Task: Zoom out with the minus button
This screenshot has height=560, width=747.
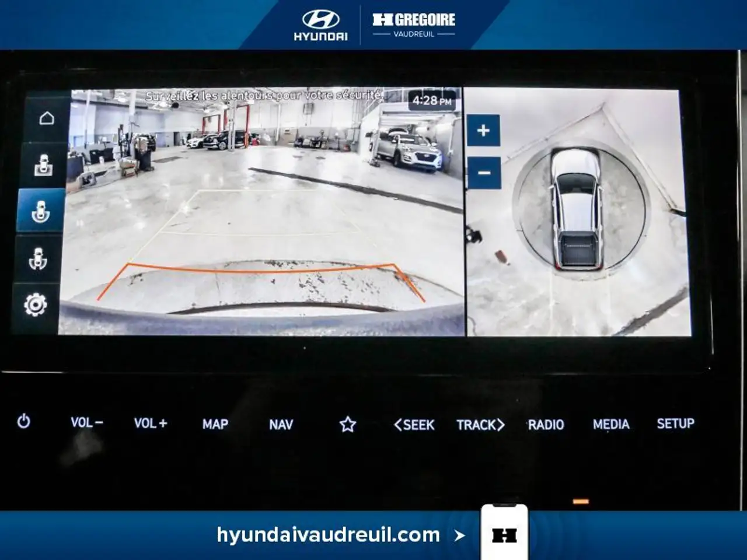Action: 484,173
